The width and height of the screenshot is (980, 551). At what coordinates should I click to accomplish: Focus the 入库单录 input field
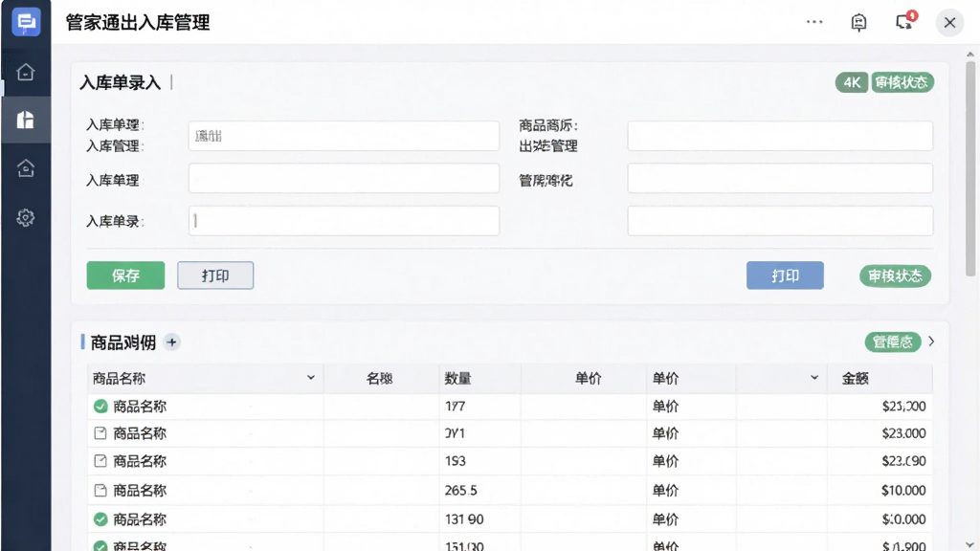[344, 221]
